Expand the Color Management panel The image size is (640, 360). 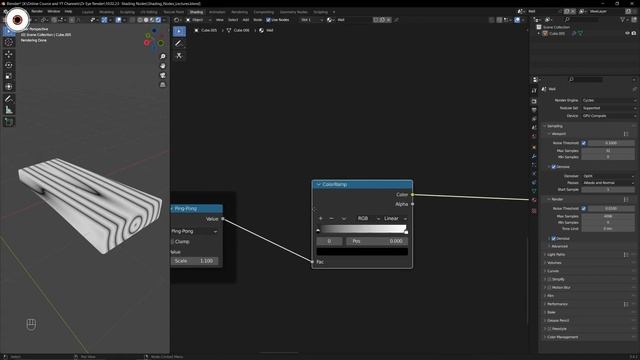pyautogui.click(x=562, y=337)
